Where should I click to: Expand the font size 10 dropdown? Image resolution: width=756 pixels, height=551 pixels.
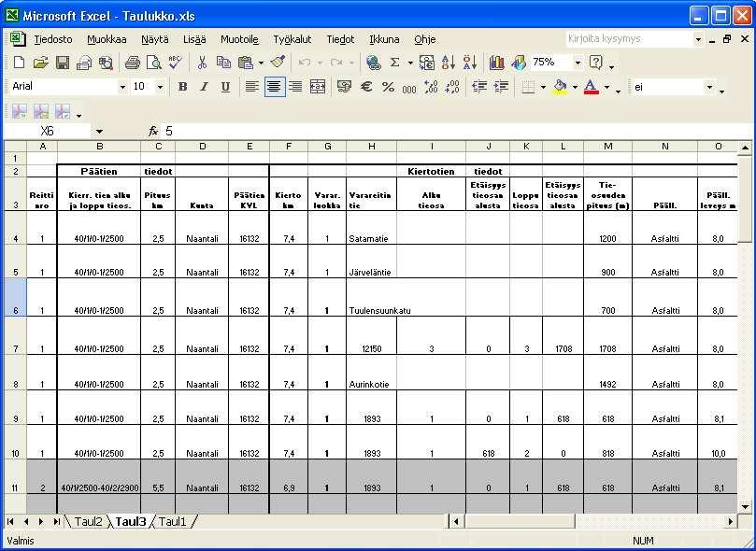(x=160, y=87)
